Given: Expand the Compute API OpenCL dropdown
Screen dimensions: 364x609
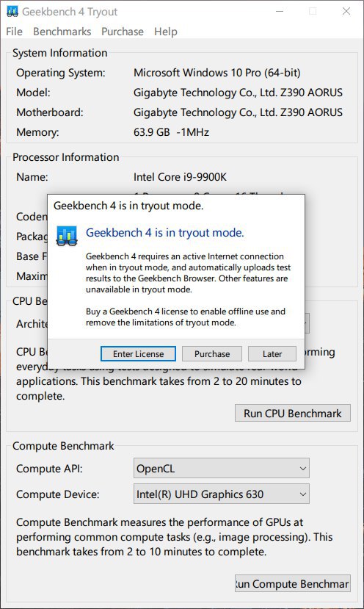Looking at the screenshot, I should point(221,469).
